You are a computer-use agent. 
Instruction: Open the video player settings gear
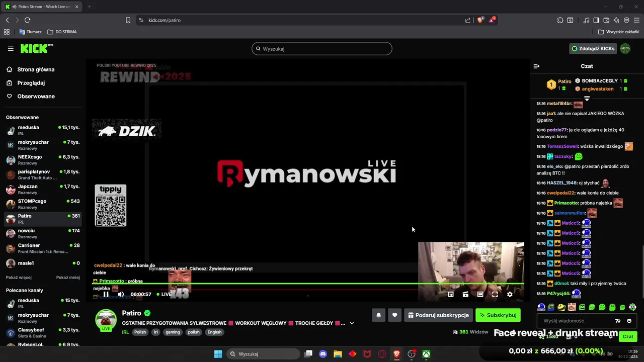click(510, 294)
